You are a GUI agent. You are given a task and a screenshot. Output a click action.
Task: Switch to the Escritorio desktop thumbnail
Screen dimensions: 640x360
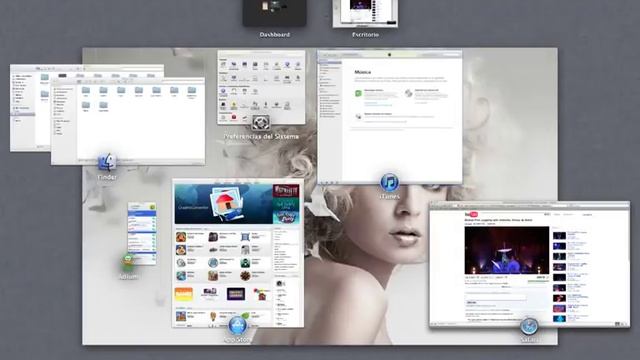point(365,13)
